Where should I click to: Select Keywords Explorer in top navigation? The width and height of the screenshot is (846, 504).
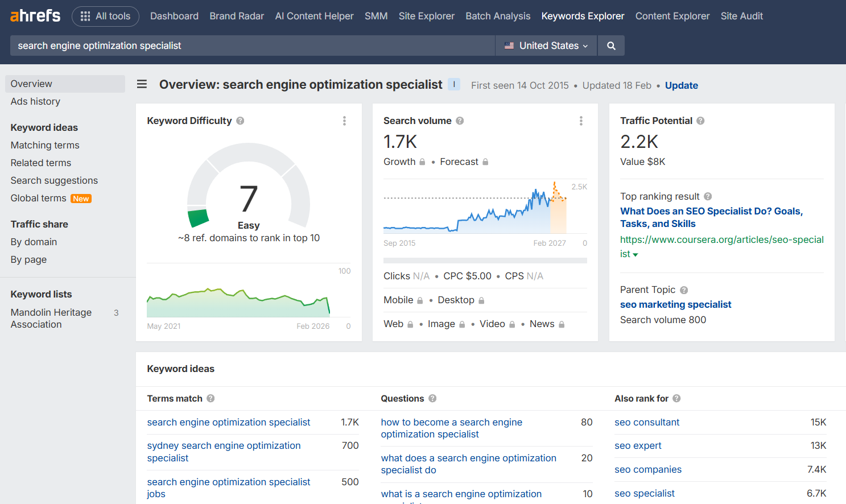583,16
